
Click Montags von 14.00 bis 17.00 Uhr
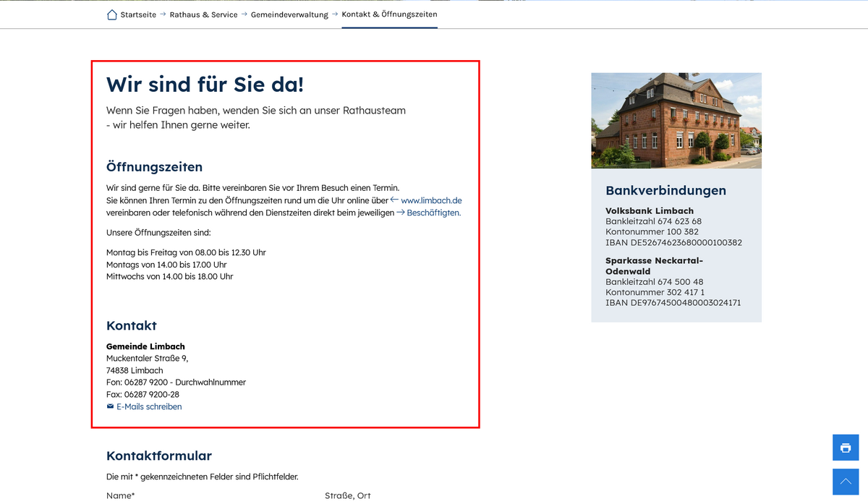click(x=166, y=265)
